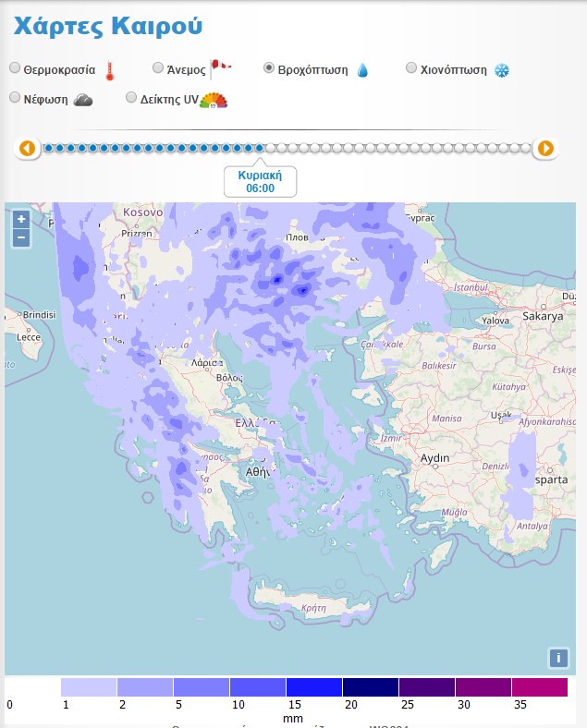The height and width of the screenshot is (728, 587).
Task: Click the 15 mm legend color swatch
Action: click(314, 687)
